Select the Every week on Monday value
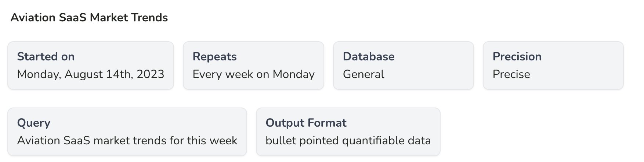This screenshot has height=162, width=644. pos(253,74)
